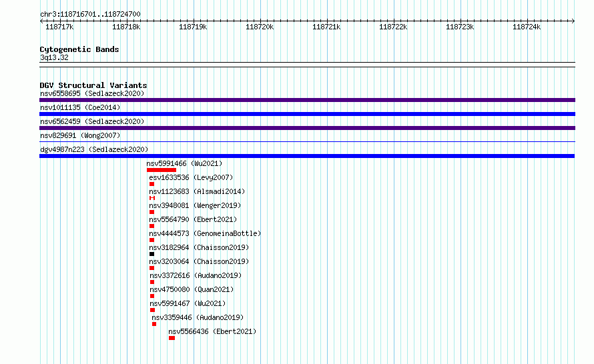Click the chr3:118716701..118724700 position text
The image size is (594, 364).
tap(90, 14)
